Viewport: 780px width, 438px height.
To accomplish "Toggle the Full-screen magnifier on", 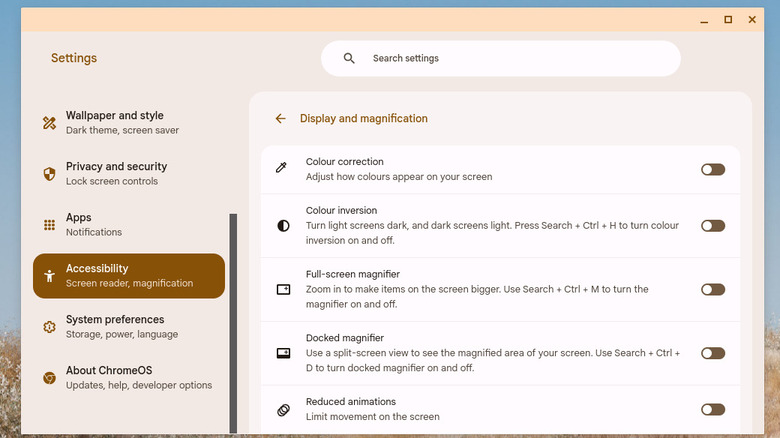I will click(x=712, y=289).
